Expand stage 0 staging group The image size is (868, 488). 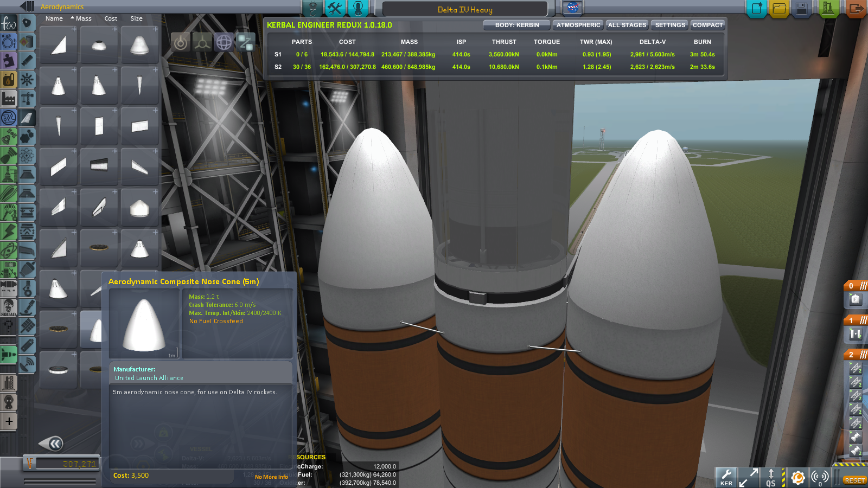pos(856,285)
